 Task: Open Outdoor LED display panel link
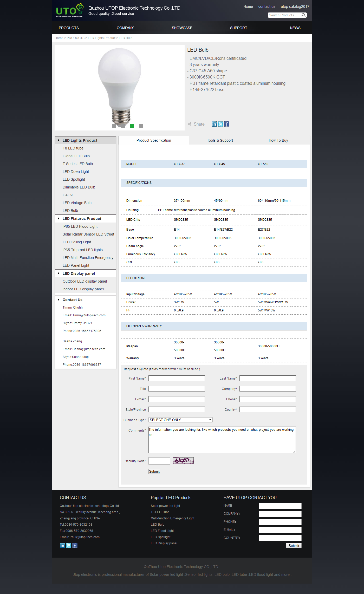[x=85, y=281]
